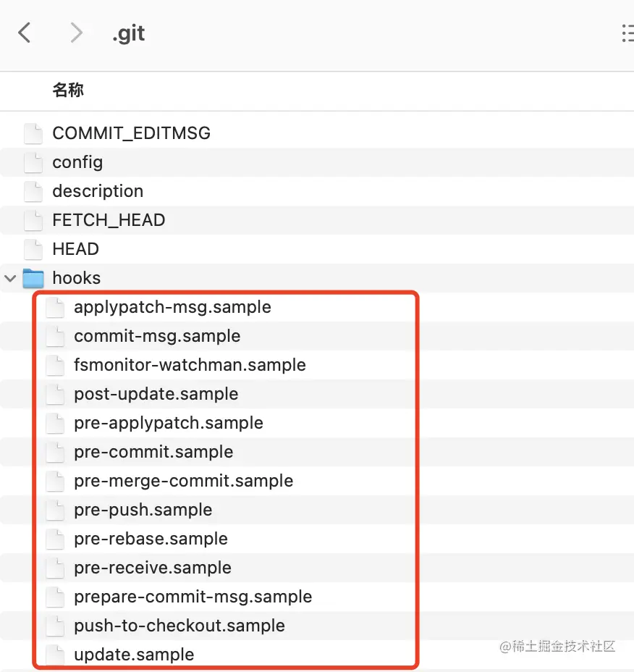Click commit-msg.sample in the hooks folder
Image resolution: width=634 pixels, height=672 pixels.
tap(157, 336)
